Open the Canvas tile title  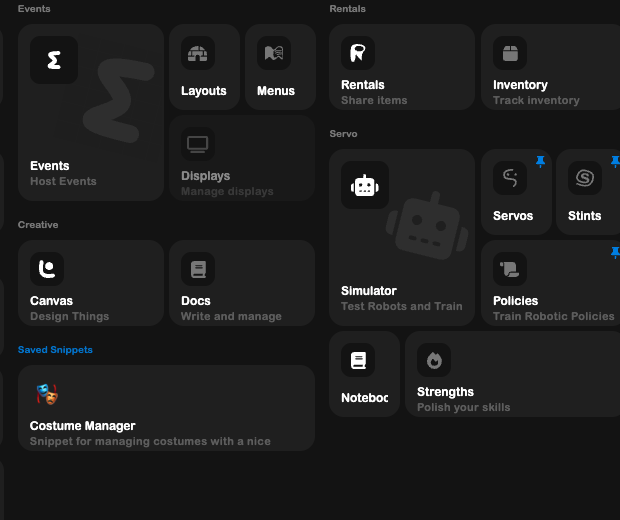(x=51, y=301)
